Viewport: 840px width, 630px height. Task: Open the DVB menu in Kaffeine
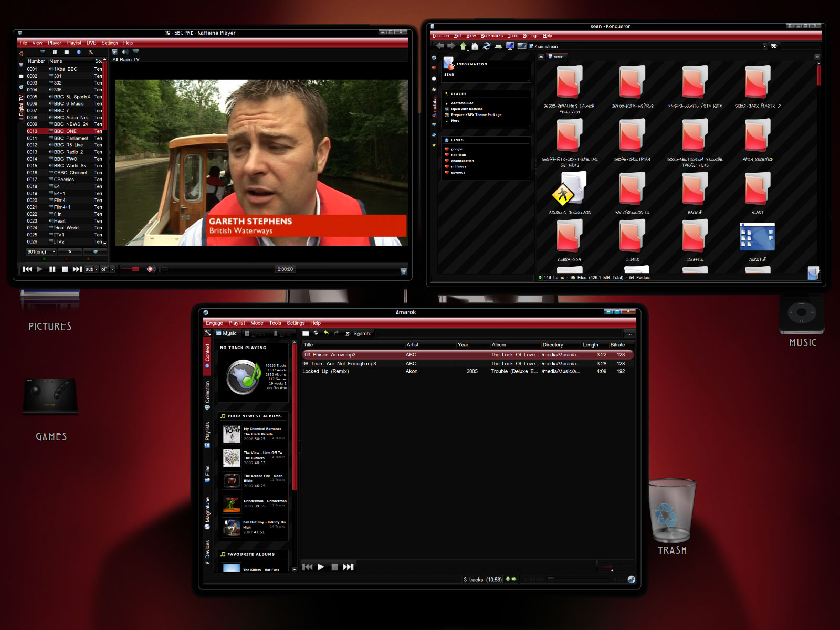coord(91,43)
